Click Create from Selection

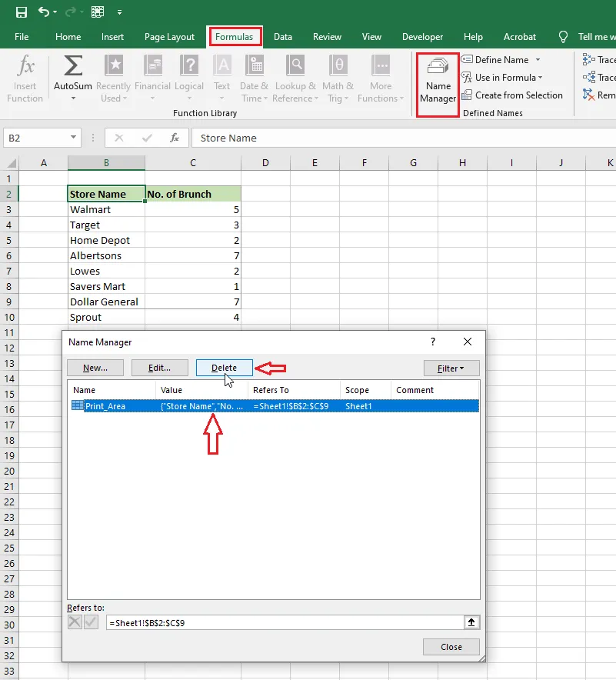click(512, 95)
